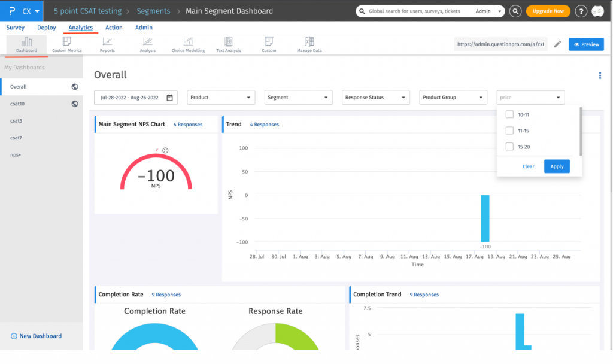Click globe icon beside csat10 dashboard
The image size is (613, 364).
pyautogui.click(x=75, y=104)
